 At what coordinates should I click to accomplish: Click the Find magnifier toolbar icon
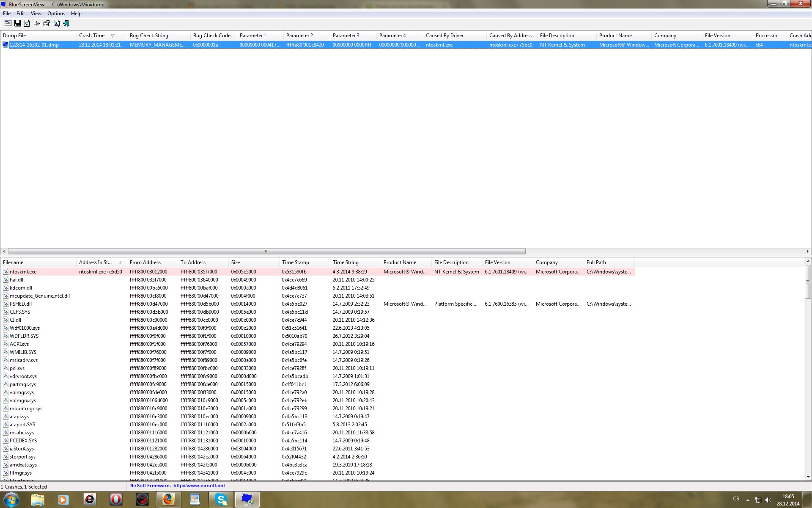[x=56, y=24]
